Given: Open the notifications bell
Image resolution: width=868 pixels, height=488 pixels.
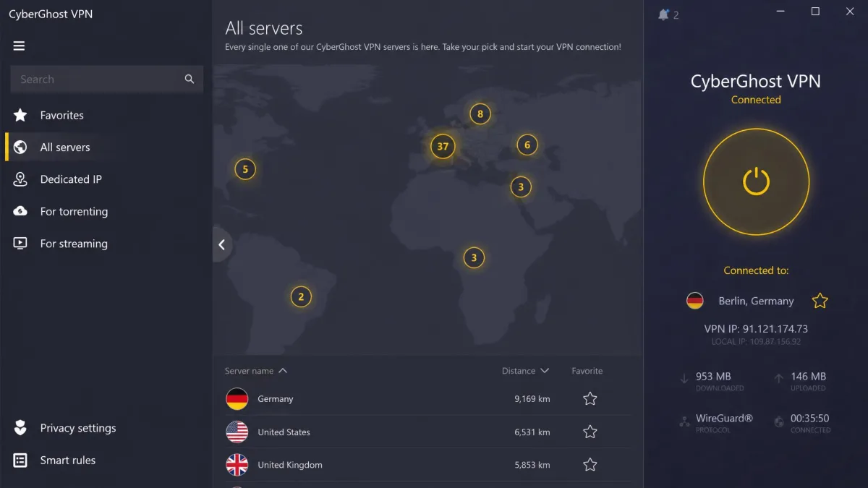Looking at the screenshot, I should pyautogui.click(x=663, y=14).
